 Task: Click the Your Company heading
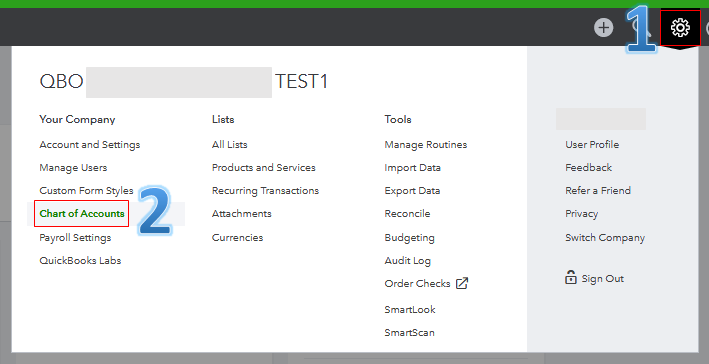pos(77,119)
